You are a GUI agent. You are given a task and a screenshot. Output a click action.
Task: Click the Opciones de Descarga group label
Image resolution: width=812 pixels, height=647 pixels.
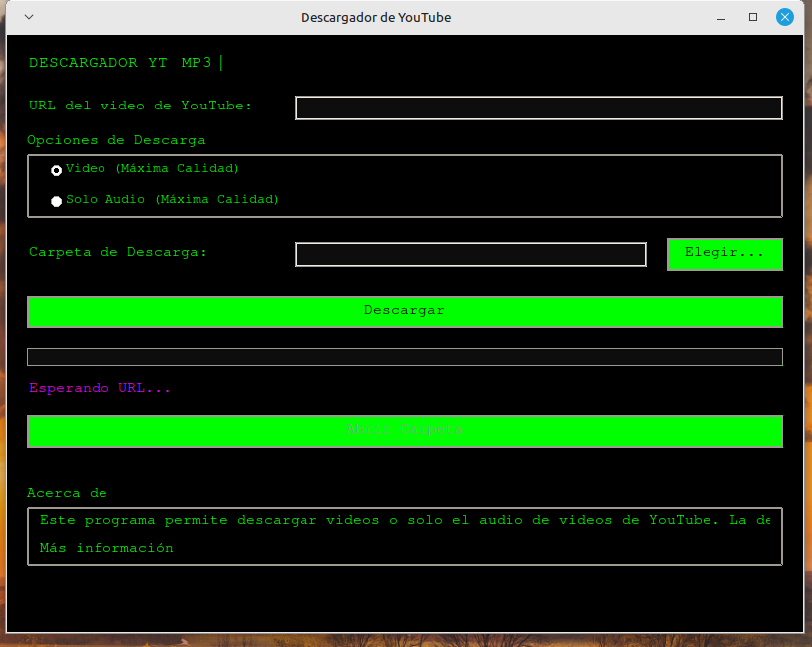[116, 140]
